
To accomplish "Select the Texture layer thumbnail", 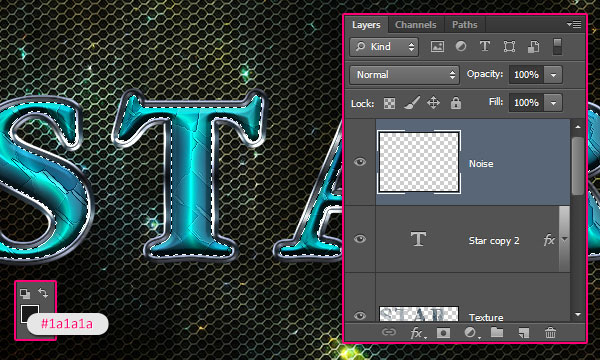I will tap(419, 314).
